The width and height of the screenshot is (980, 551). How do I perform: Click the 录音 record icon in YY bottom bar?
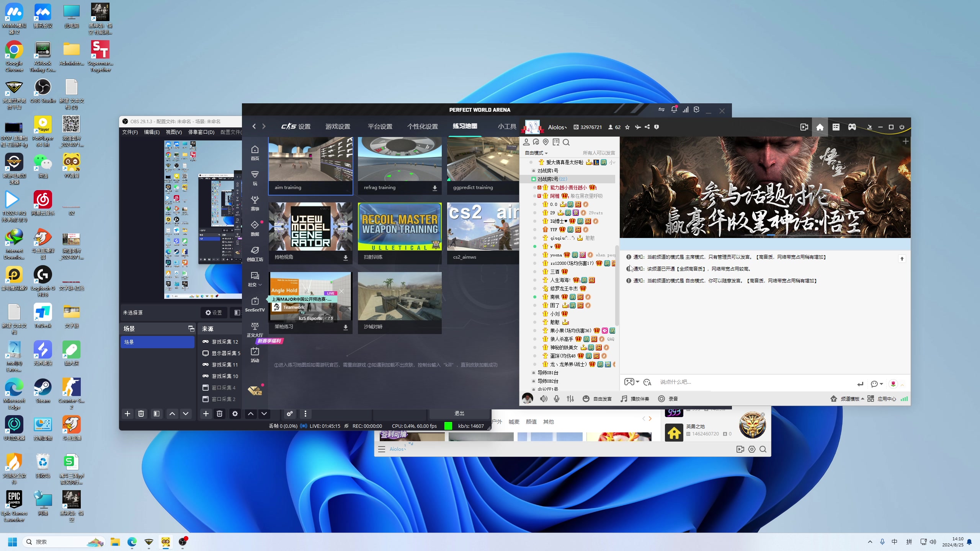[668, 399]
